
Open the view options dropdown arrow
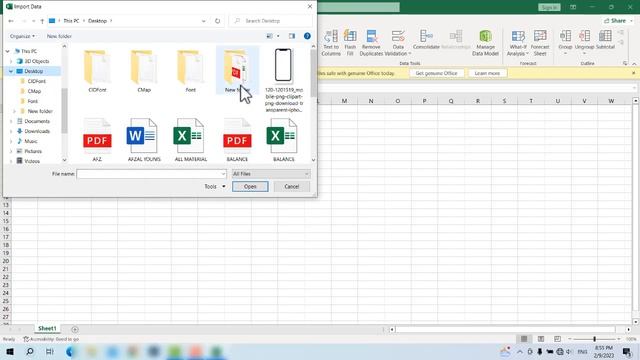click(x=278, y=36)
